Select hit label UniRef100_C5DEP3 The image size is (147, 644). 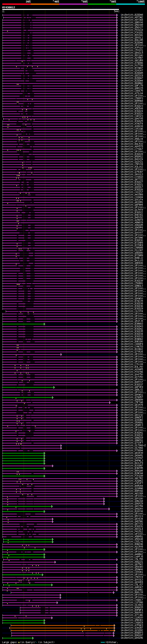tap(132, 98)
